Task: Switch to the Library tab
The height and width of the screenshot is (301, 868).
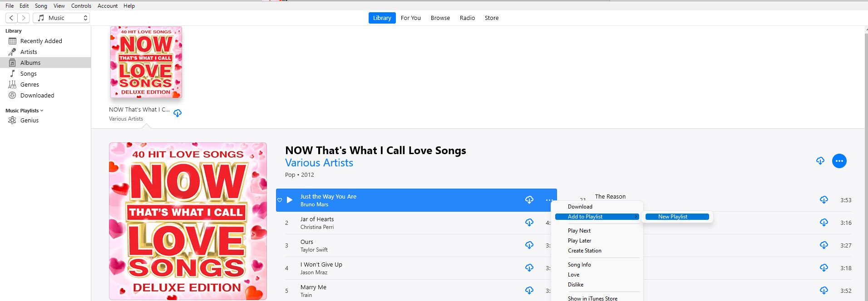Action: click(382, 18)
